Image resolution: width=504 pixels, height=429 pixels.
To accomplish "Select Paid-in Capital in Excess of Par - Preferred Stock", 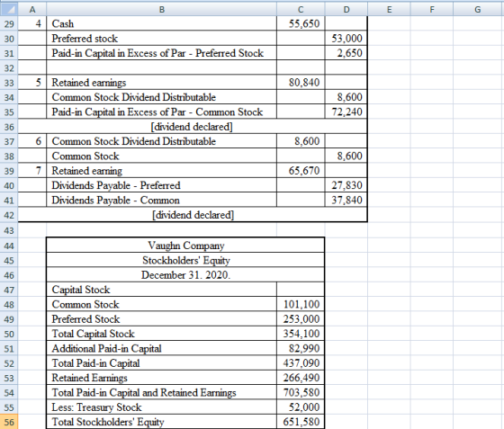I will coord(162,53).
